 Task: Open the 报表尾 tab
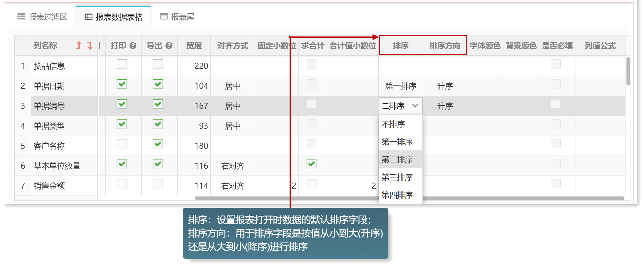click(177, 17)
